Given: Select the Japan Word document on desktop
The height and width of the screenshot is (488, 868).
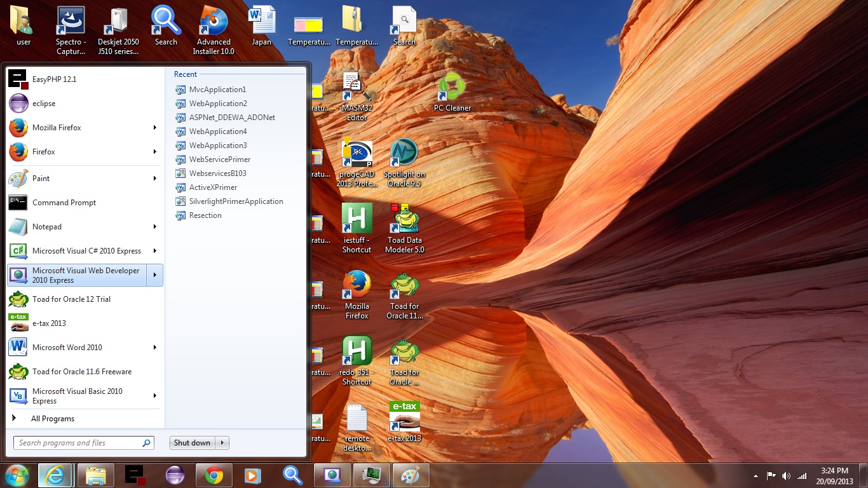Looking at the screenshot, I should coord(261,26).
